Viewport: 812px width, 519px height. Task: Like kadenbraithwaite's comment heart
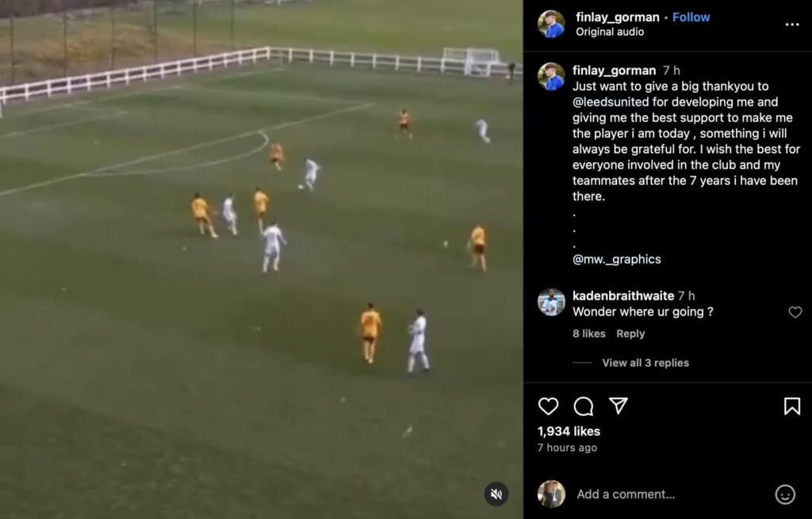click(795, 312)
